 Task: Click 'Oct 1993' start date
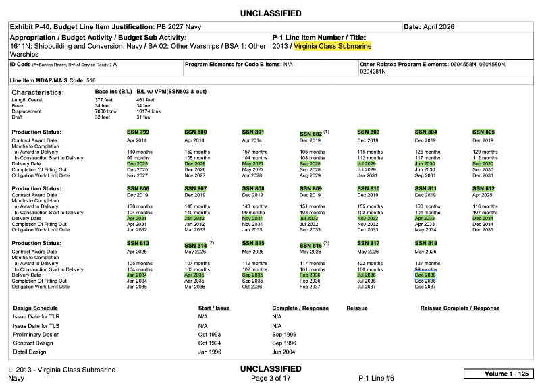[209, 335]
